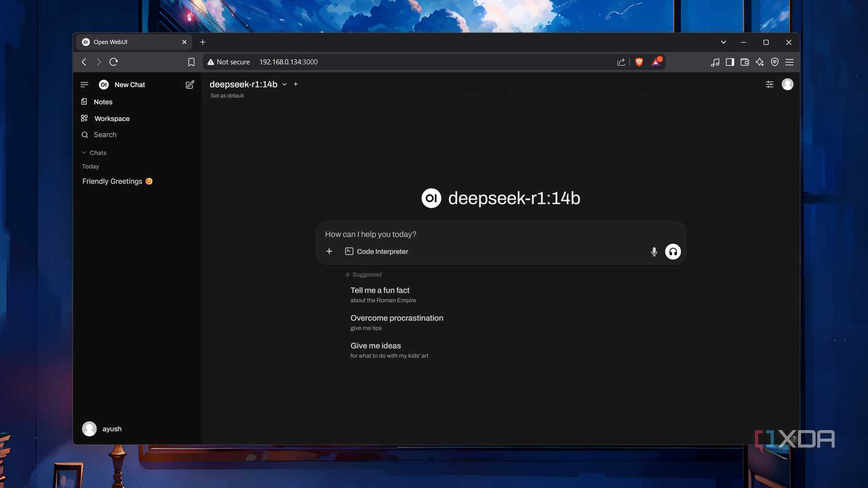
Task: Open the Friendly Greetings chat
Action: pos(113,181)
